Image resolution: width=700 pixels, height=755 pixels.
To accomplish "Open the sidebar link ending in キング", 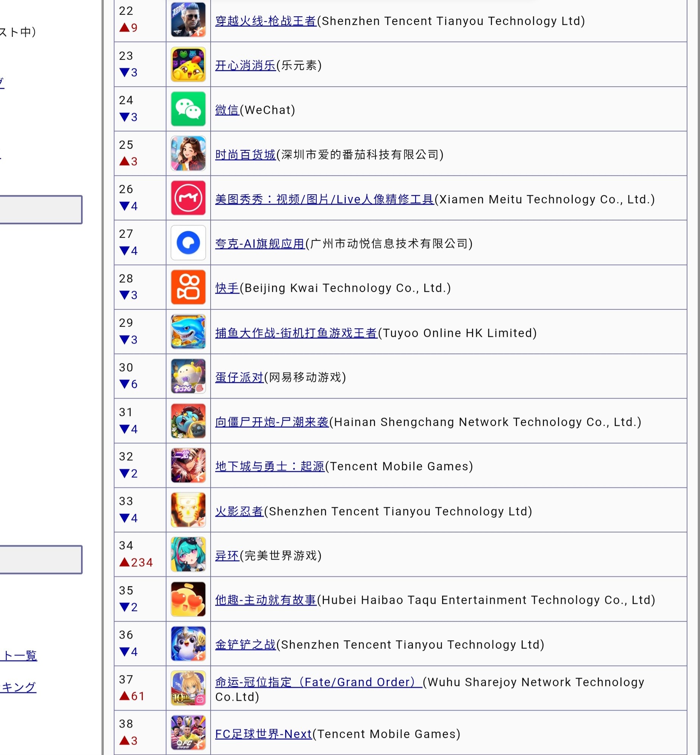I will (18, 687).
